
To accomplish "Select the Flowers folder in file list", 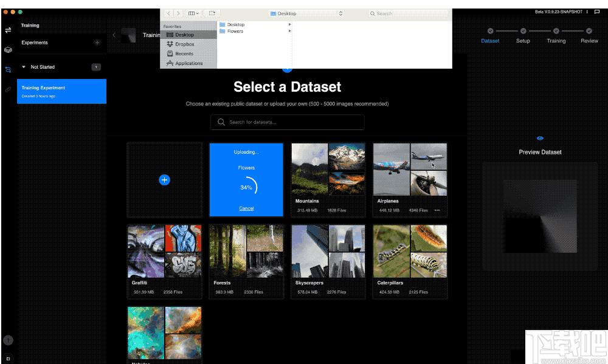I will [235, 31].
